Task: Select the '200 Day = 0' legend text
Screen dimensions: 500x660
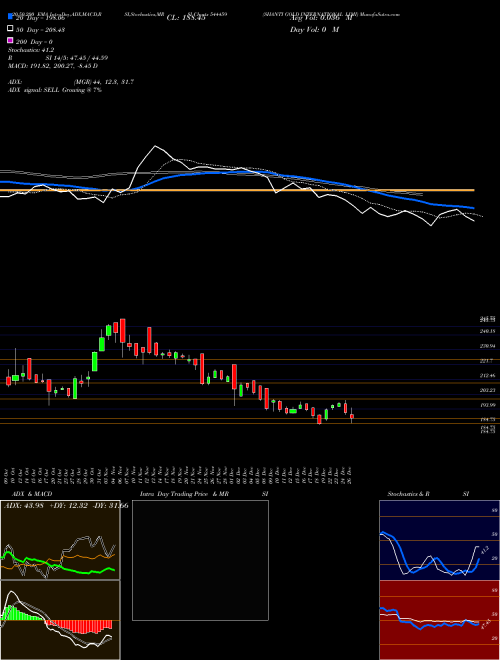Action: coord(35,42)
